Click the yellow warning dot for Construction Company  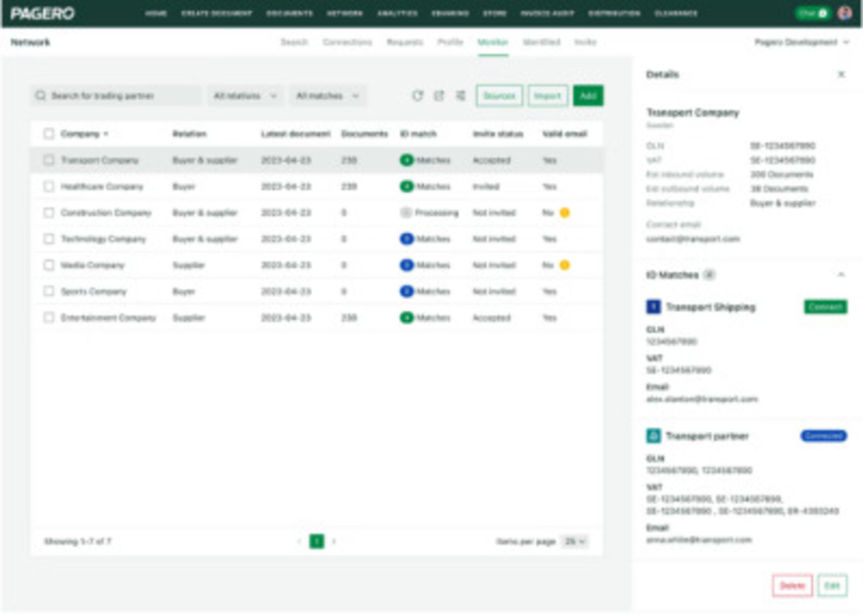click(x=564, y=213)
